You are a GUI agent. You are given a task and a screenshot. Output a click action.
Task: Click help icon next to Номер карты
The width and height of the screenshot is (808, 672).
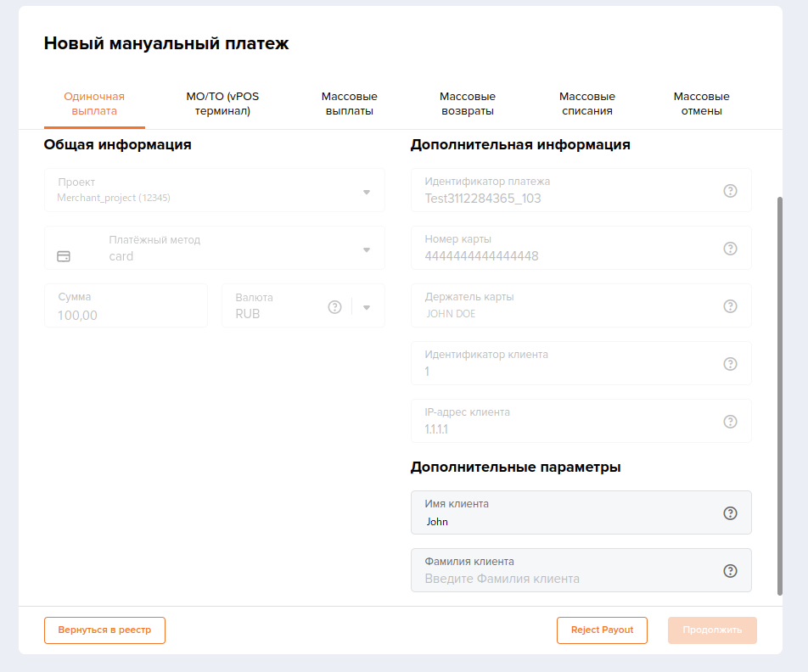(x=730, y=249)
